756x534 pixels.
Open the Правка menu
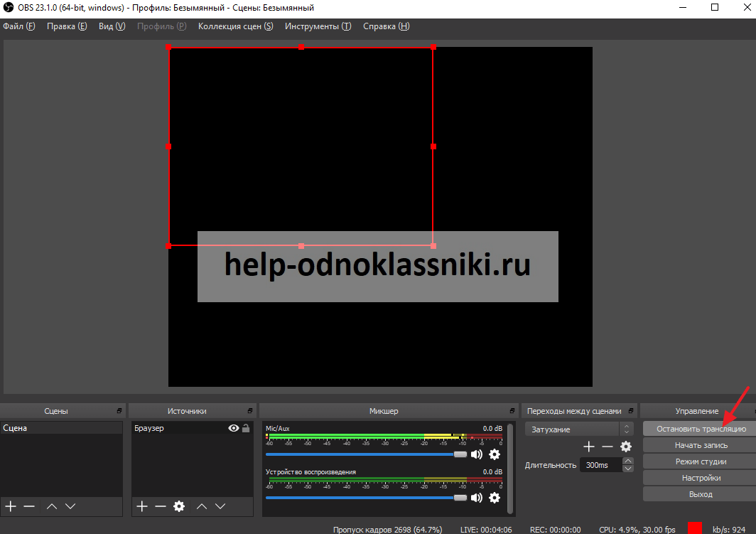(x=67, y=26)
